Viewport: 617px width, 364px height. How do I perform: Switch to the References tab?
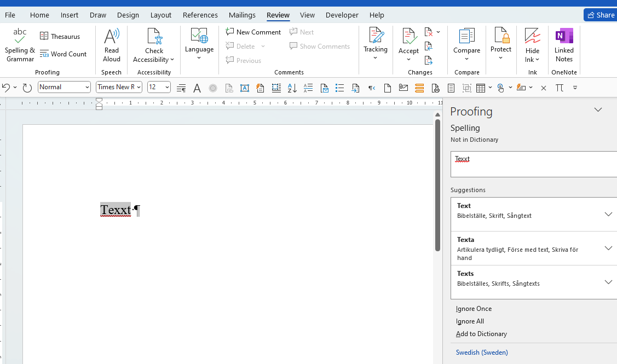tap(200, 15)
